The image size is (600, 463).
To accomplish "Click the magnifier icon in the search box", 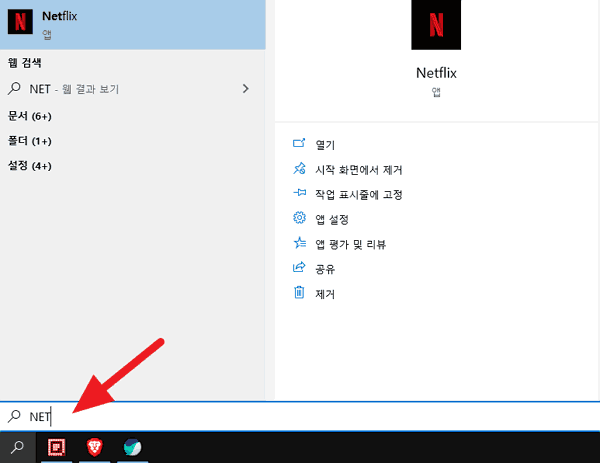I will [14, 416].
